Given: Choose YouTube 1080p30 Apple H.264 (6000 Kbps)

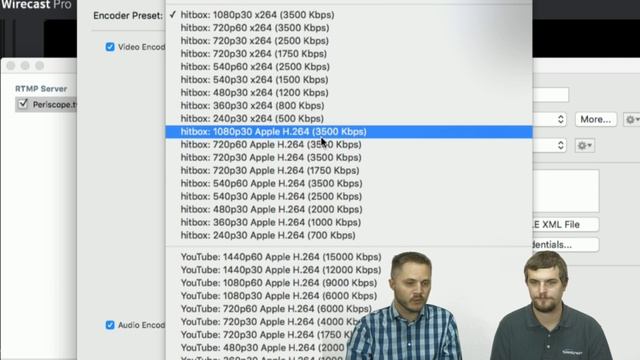Looking at the screenshot, I should click(x=279, y=296).
